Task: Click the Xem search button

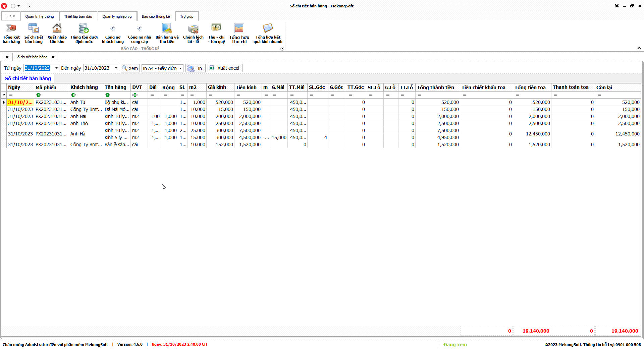Action: [x=130, y=68]
